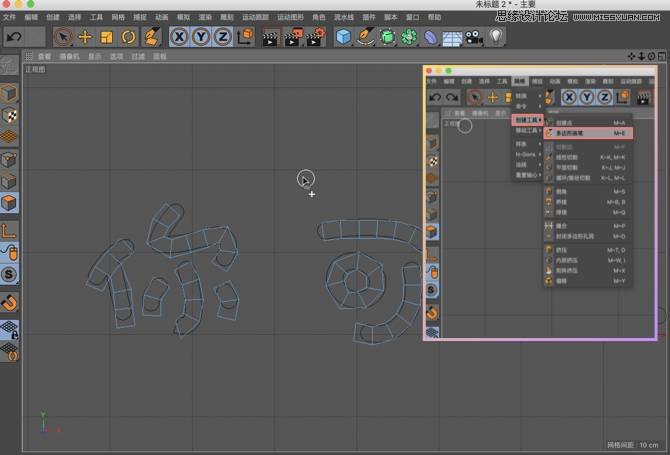The height and width of the screenshot is (455, 670).
Task: Click the viewport pan icon
Action: coord(631,56)
